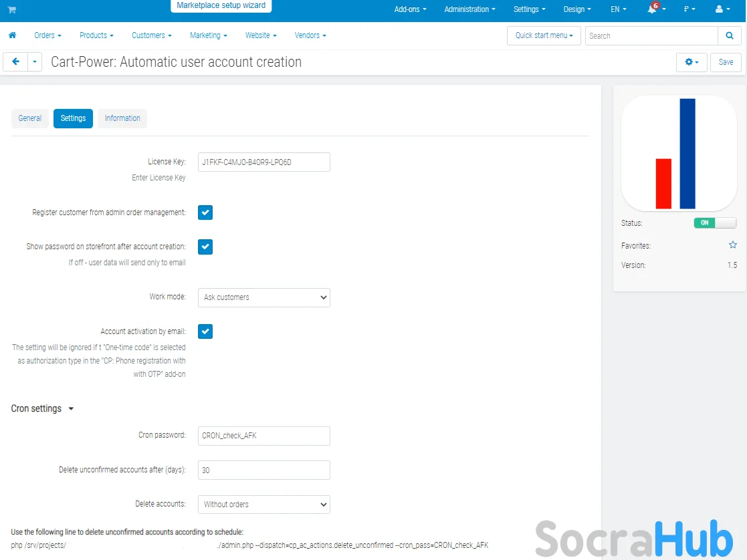This screenshot has width=747, height=560.
Task: Open the Administration menu
Action: [469, 9]
